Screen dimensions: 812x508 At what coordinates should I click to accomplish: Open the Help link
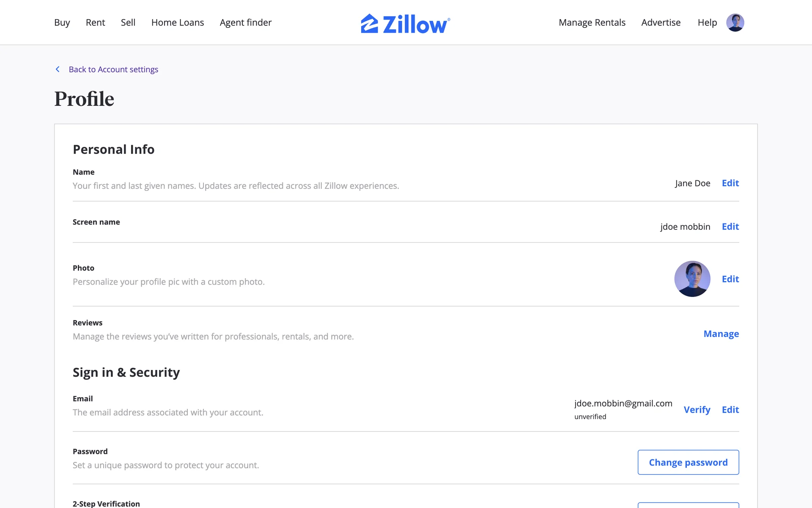(707, 22)
